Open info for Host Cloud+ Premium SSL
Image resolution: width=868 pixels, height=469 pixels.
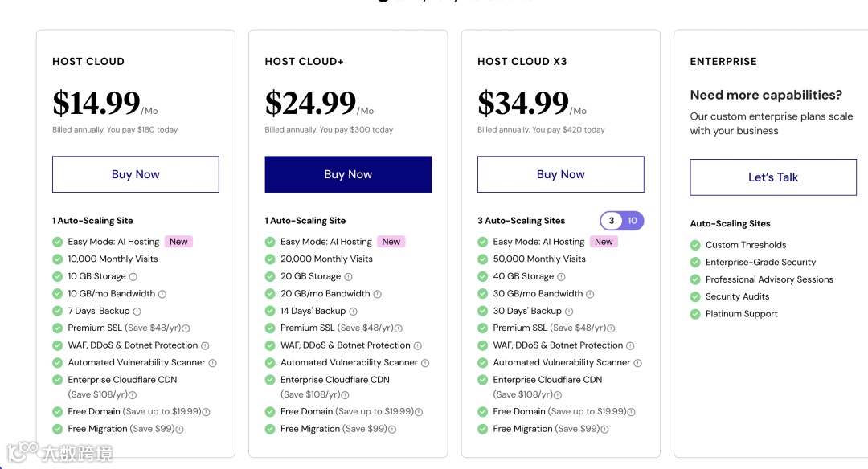click(x=399, y=328)
